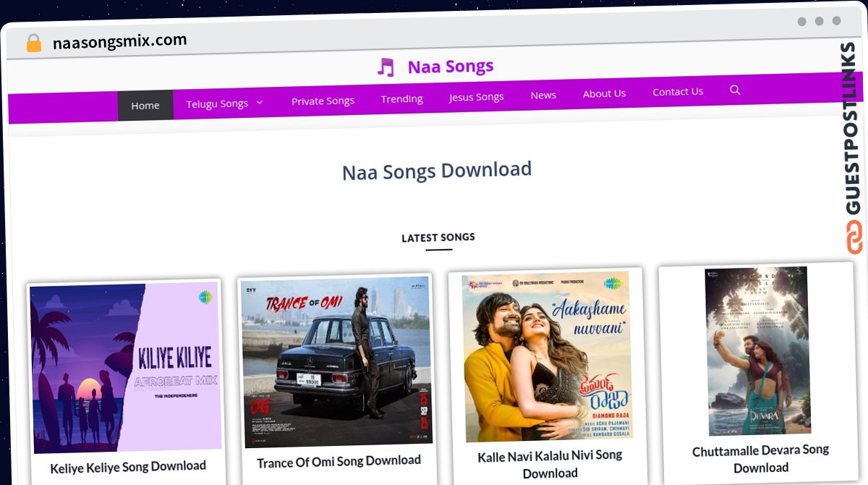Open the Private Songs menu item
This screenshot has height=485, width=868.
click(x=323, y=101)
